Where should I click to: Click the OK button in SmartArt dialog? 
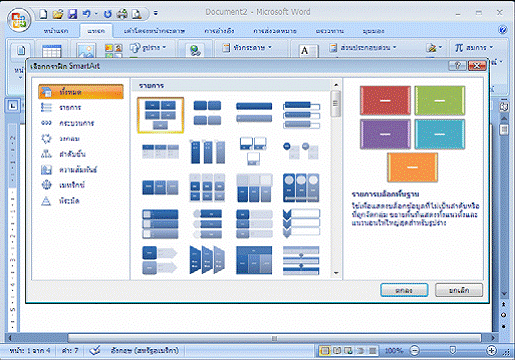pyautogui.click(x=404, y=290)
